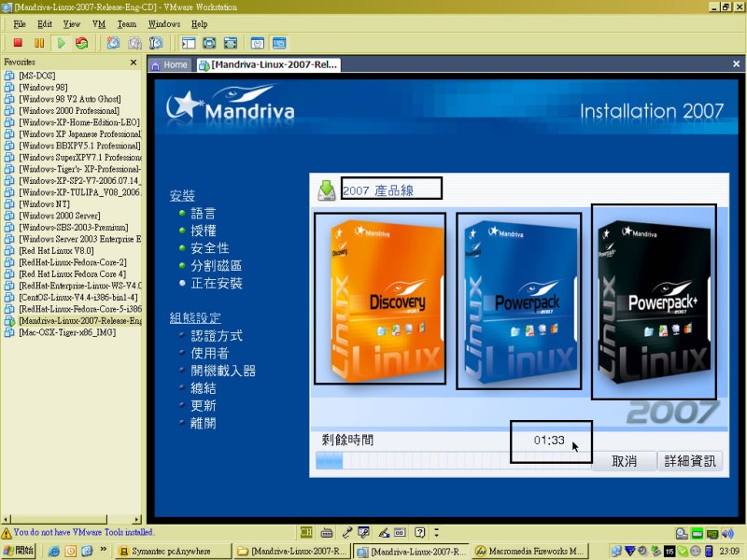Screen dimensions: 747x560
Task: Click the Full Screen mode icon
Action: pyautogui.click(x=231, y=43)
